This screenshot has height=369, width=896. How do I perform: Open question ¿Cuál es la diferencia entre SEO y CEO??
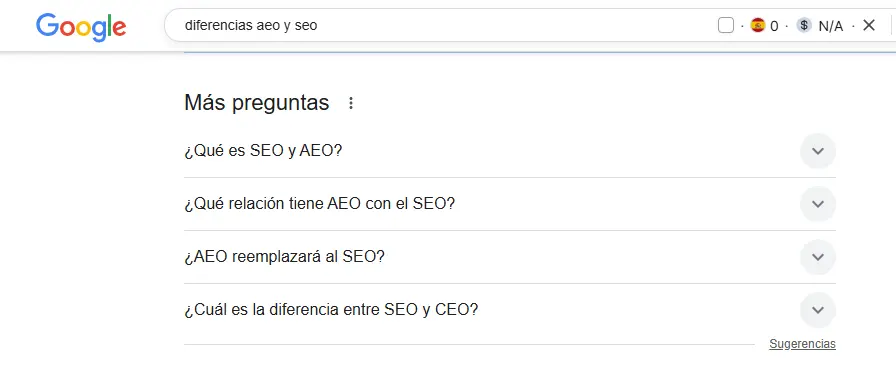[331, 310]
